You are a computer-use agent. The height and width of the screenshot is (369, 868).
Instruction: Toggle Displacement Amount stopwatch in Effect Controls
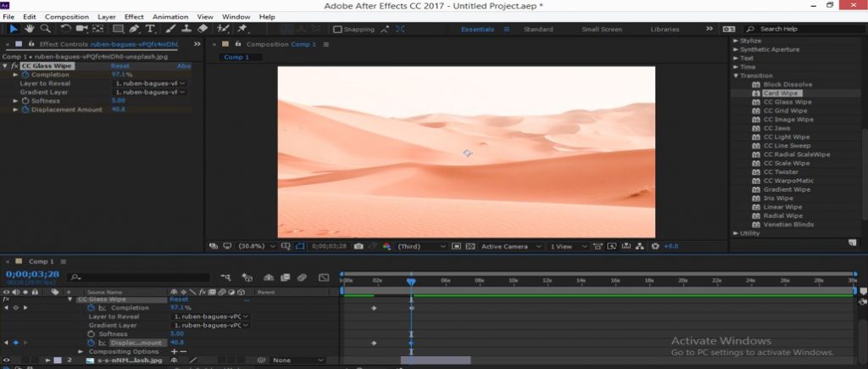click(25, 109)
